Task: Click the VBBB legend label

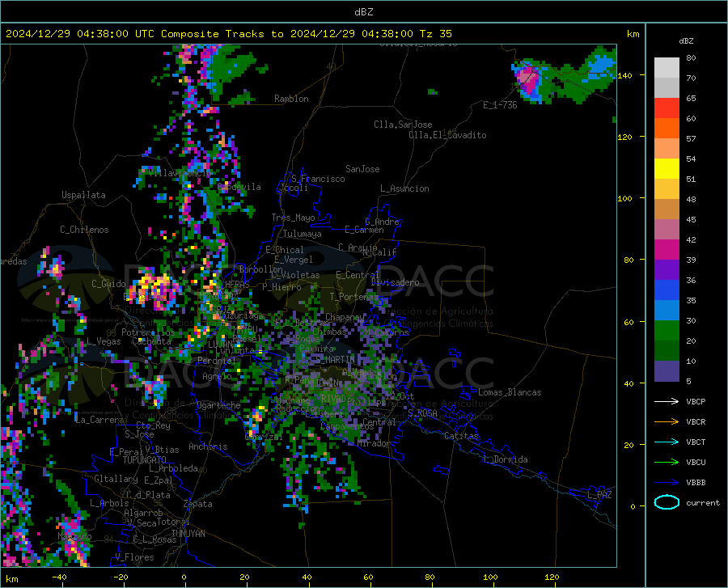Action: 696,483
